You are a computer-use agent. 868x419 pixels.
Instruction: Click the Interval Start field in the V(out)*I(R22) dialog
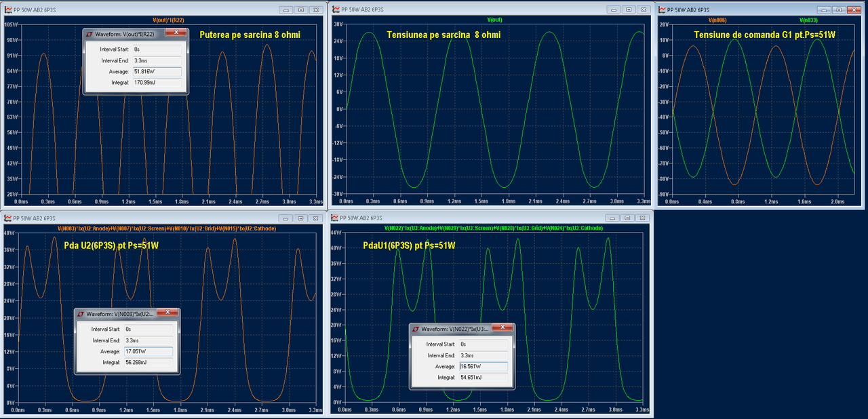click(x=157, y=49)
